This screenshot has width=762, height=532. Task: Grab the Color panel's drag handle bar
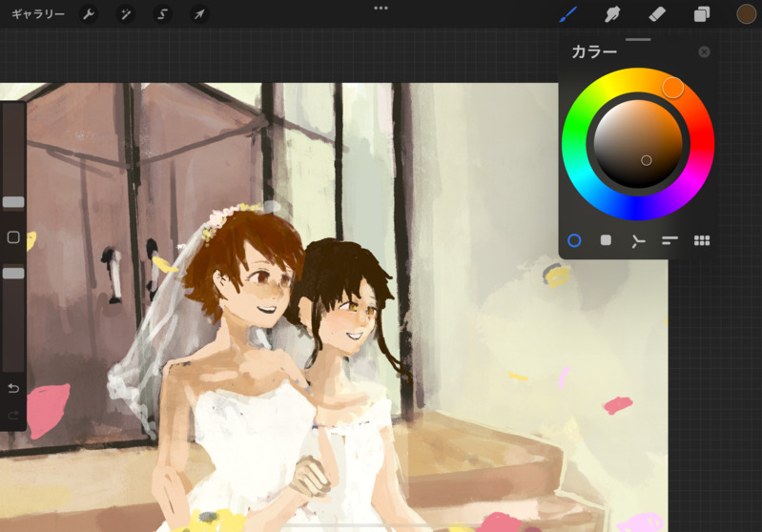point(638,39)
